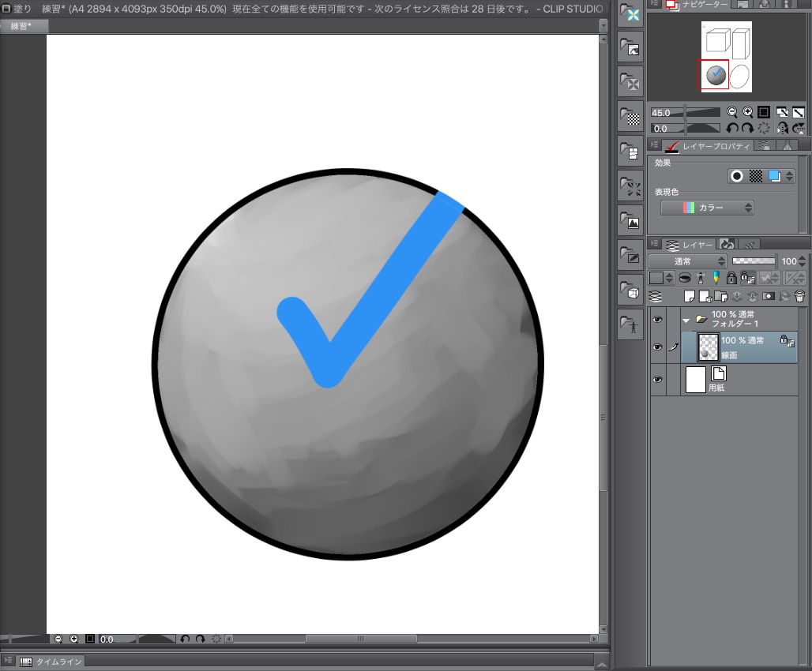Hide the フォルダー 1 folder layer

tap(657, 319)
